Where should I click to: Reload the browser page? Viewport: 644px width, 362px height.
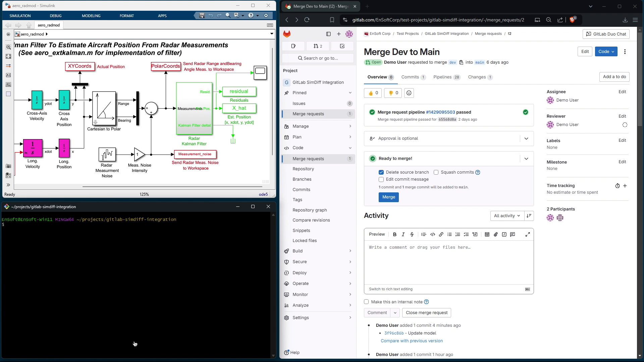[307, 20]
